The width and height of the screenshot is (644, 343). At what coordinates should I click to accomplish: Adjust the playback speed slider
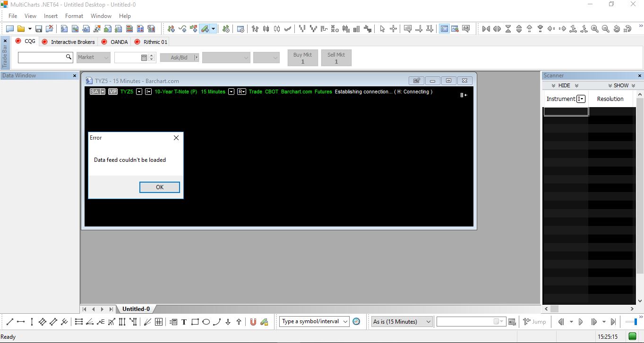[631, 322]
